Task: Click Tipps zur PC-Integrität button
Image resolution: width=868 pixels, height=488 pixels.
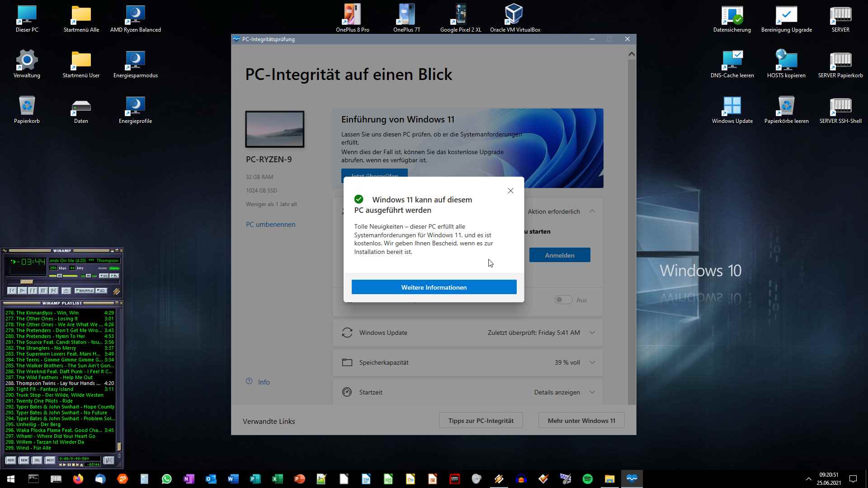Action: [481, 420]
